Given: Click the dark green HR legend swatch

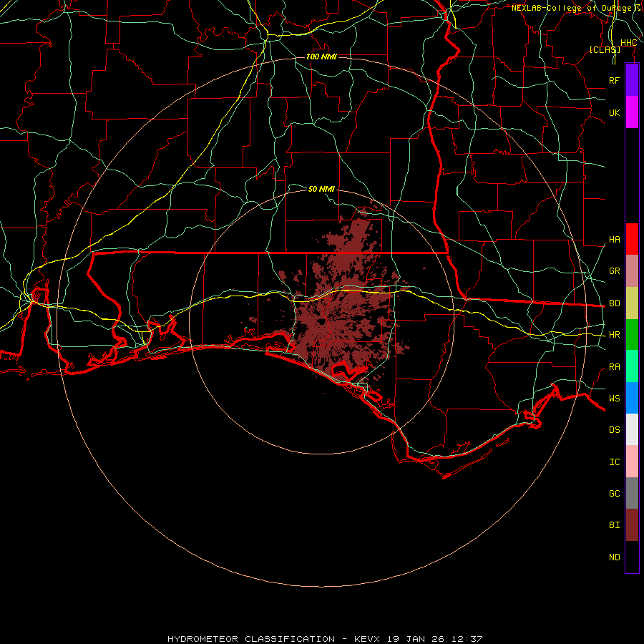Looking at the screenshot, I should tap(632, 334).
